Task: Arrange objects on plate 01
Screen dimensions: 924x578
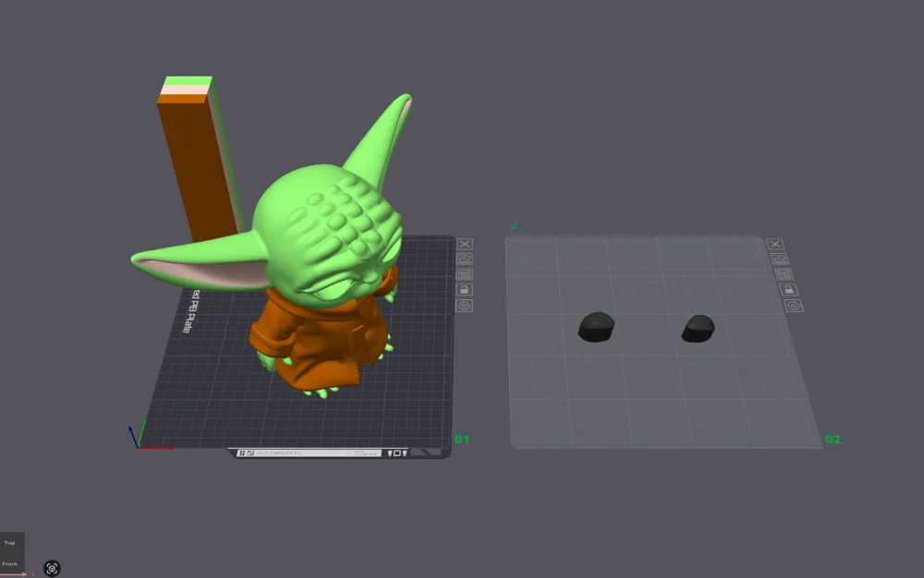Action: coord(465,274)
